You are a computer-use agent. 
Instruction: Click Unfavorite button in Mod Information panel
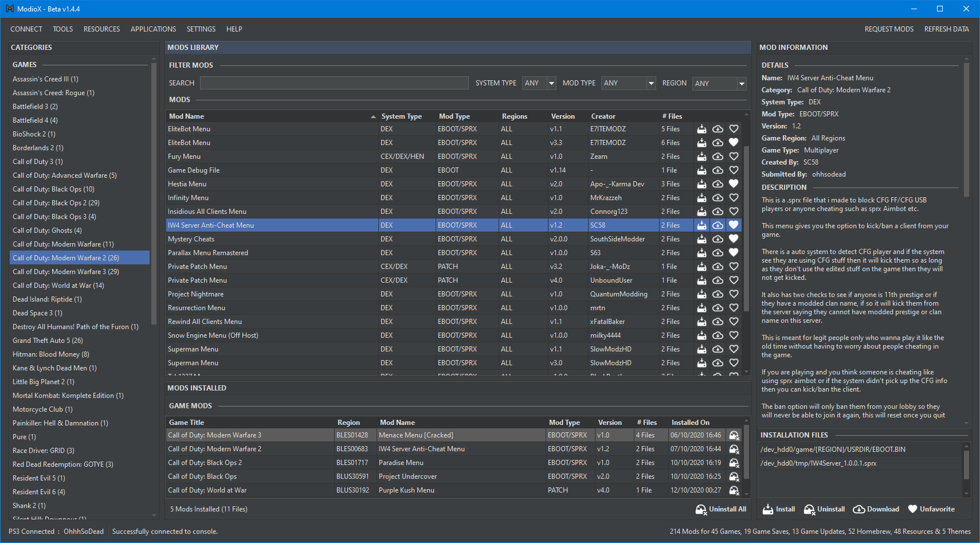coord(931,509)
